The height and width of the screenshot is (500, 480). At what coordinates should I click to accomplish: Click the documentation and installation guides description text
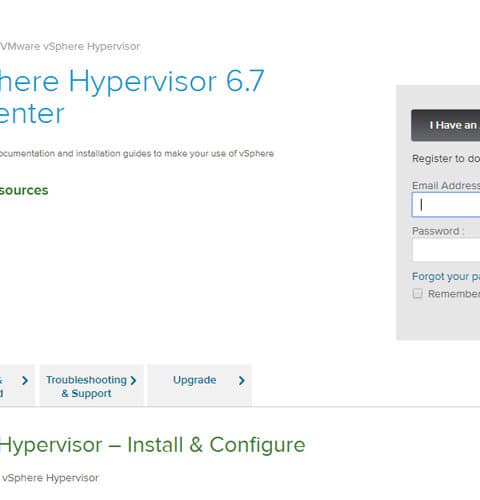[x=137, y=154]
